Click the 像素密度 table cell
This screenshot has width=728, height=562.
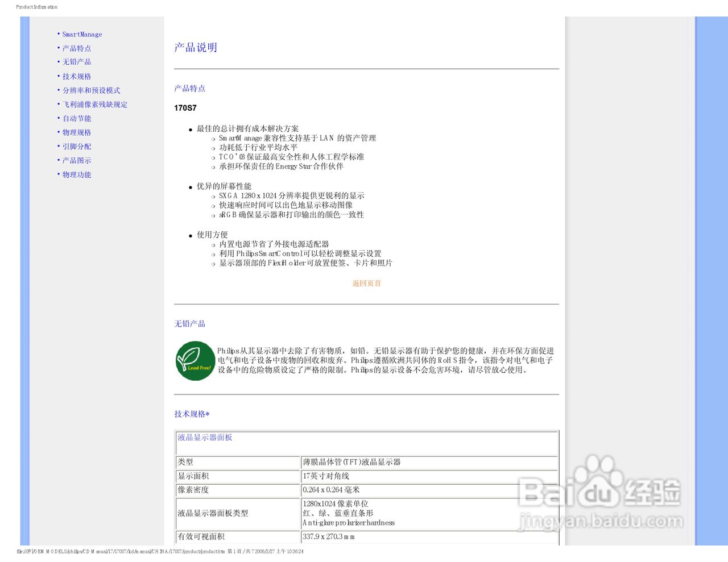(x=238, y=490)
